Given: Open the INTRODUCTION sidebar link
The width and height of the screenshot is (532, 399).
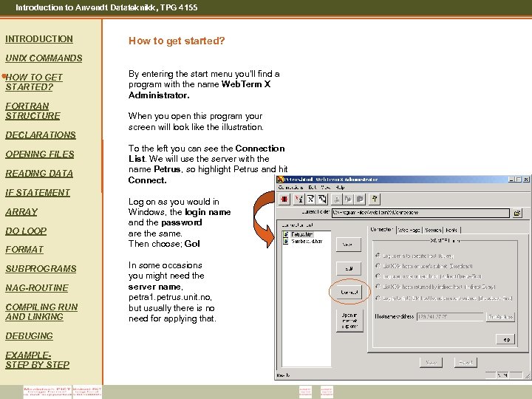Looking at the screenshot, I should click(39, 39).
